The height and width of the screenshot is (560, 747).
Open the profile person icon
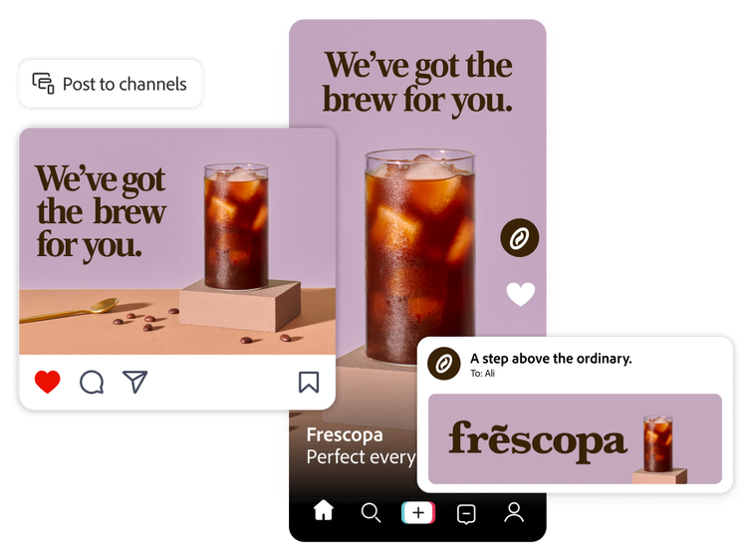pos(514,512)
